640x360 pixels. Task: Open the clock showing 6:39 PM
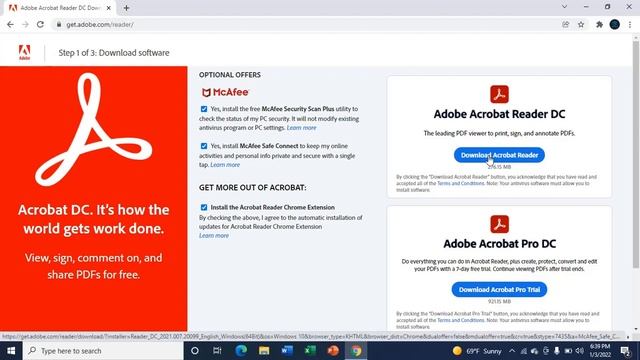pos(600,351)
